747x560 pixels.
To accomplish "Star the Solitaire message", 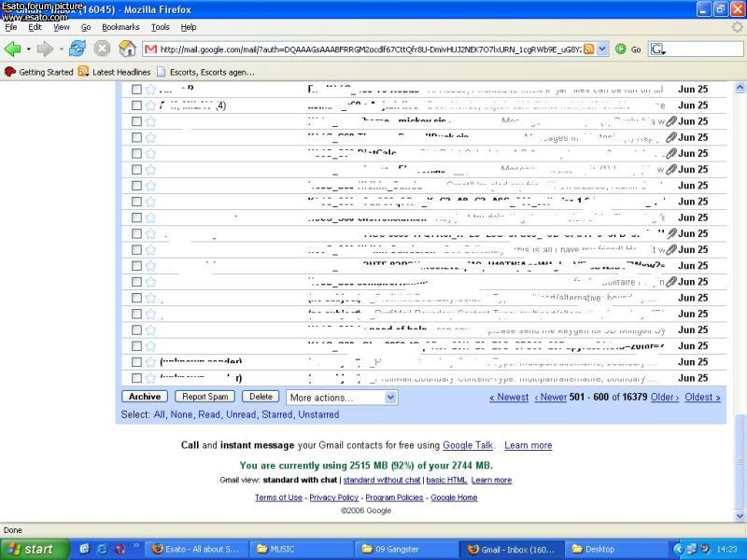I will [x=150, y=282].
